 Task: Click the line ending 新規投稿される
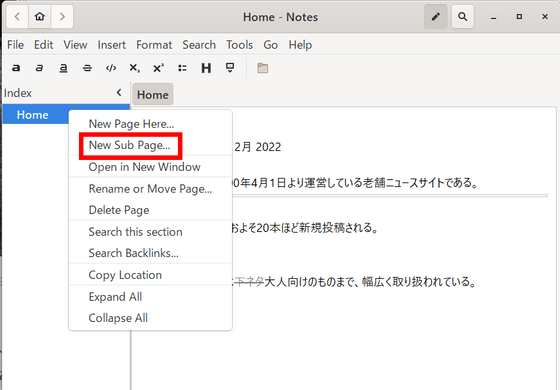coord(305,228)
